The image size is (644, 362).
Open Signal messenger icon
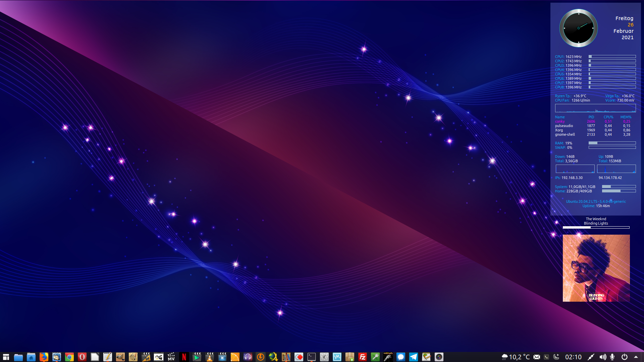[x=400, y=357]
